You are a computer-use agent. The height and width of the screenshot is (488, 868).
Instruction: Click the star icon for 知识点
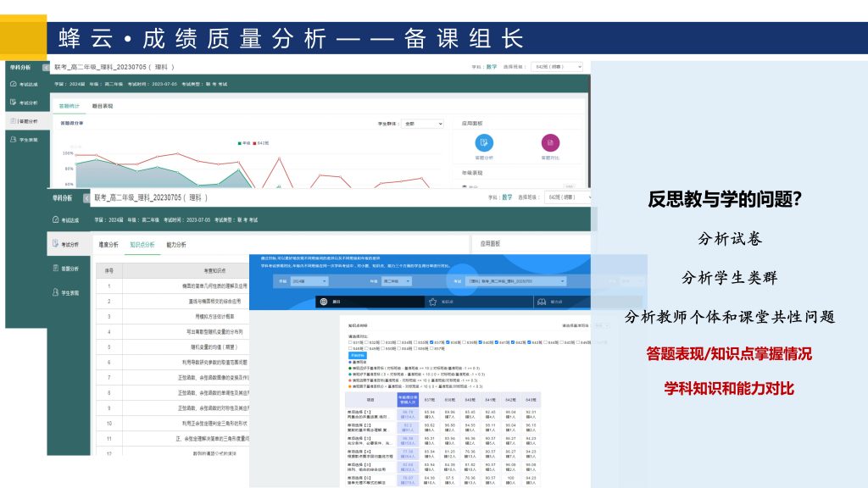click(432, 301)
